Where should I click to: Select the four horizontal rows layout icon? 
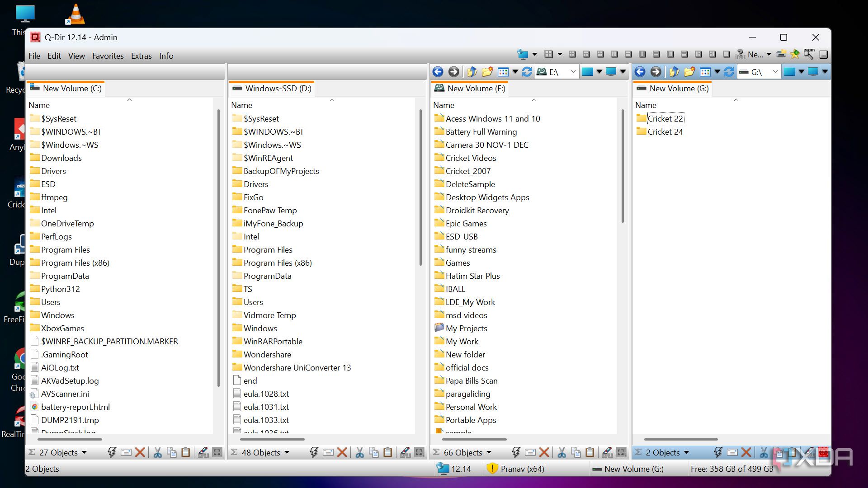click(656, 54)
